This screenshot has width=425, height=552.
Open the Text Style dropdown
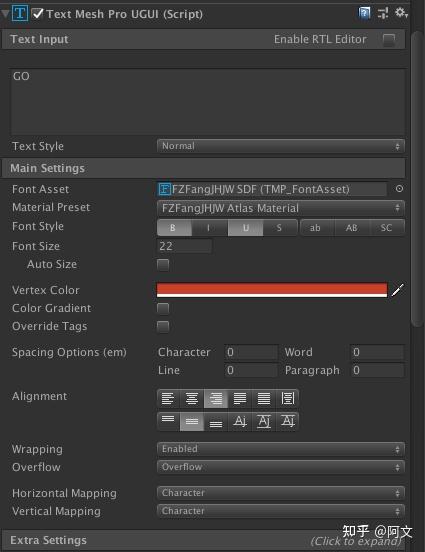281,146
